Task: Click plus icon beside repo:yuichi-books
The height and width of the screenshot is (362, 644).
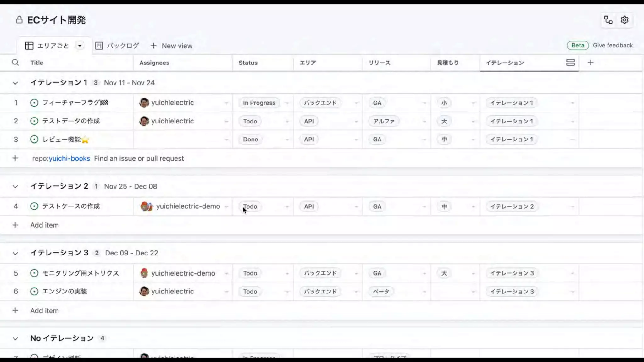Action: 15,158
